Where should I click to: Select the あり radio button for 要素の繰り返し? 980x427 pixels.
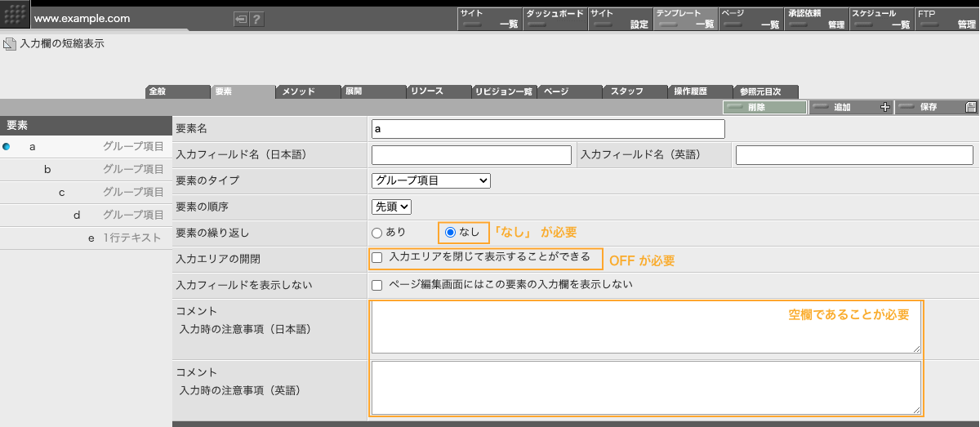coord(376,233)
